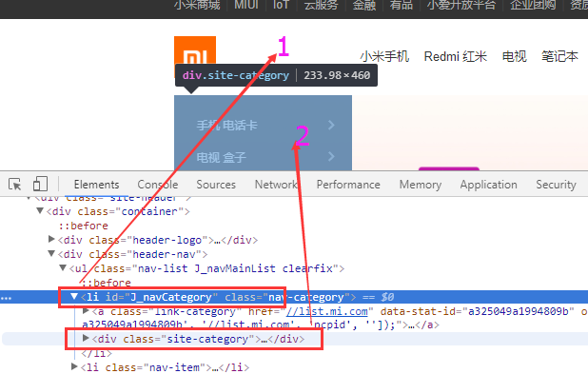Select the data-stat-id attribute value text
This screenshot has height=374, width=588.
[518, 311]
